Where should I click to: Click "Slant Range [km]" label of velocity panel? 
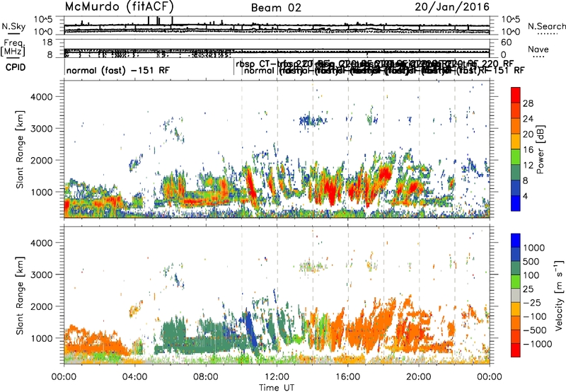(20, 296)
